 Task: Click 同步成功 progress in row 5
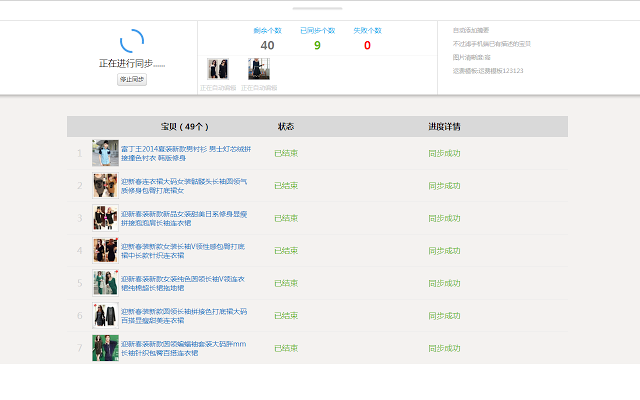[444, 283]
